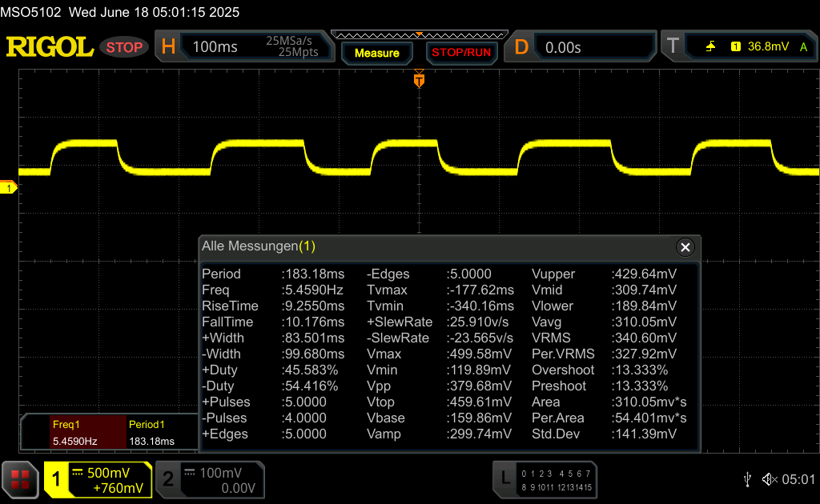This screenshot has width=820, height=504.
Task: Click the trigger auto mode A indicator
Action: pyautogui.click(x=804, y=47)
